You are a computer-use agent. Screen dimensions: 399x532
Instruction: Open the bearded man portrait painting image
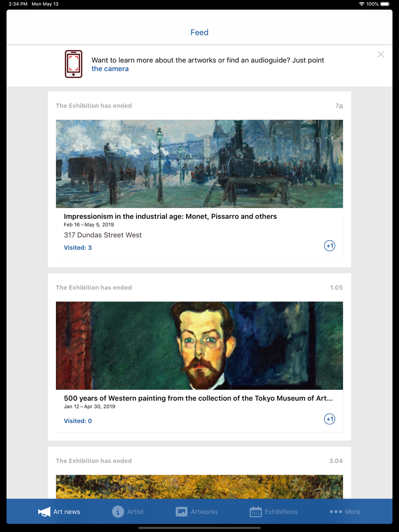coord(199,345)
